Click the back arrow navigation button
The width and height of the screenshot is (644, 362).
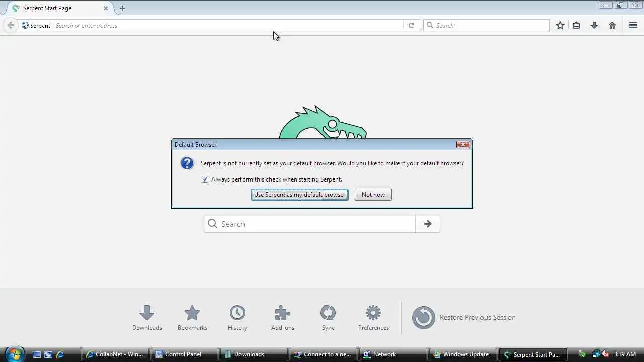(11, 25)
